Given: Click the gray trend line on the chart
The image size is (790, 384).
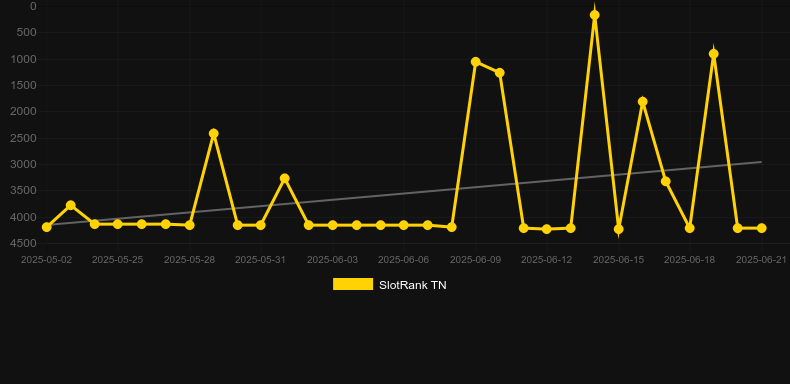Looking at the screenshot, I should 403,194.
